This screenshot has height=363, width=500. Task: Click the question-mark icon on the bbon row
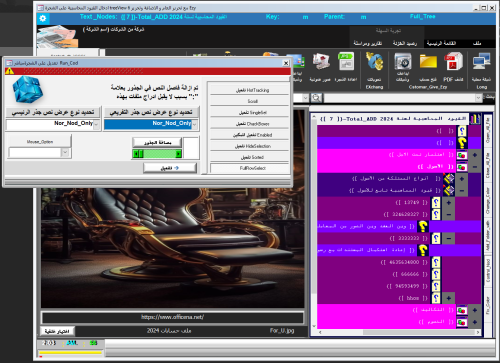[436, 298]
